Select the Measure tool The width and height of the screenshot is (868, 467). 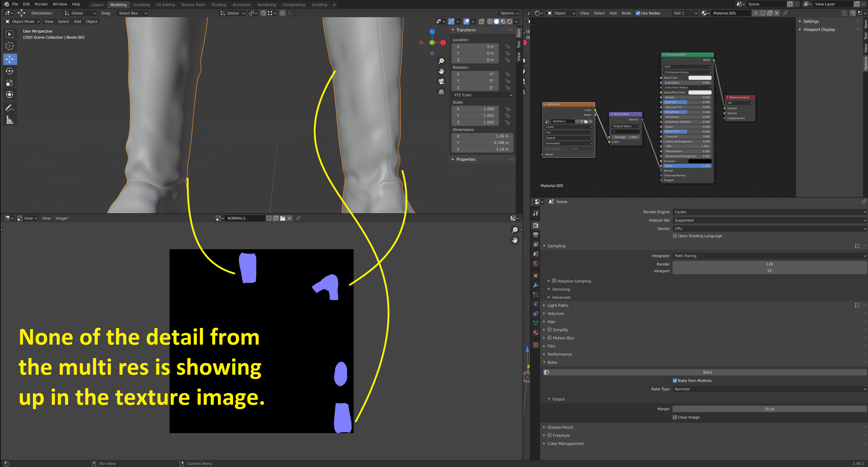tap(10, 120)
